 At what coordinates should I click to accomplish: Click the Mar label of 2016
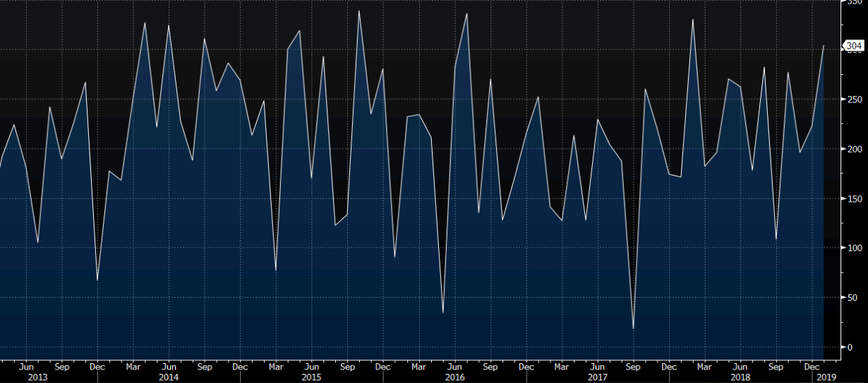418,367
